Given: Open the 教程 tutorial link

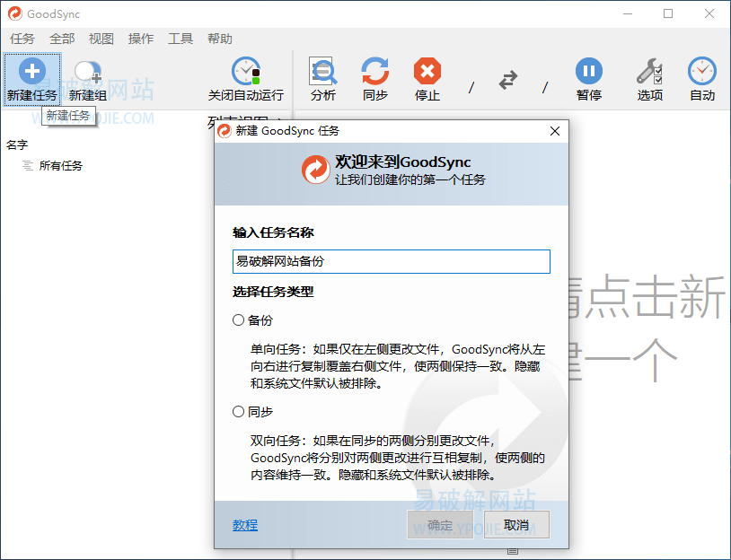Looking at the screenshot, I should click(245, 525).
